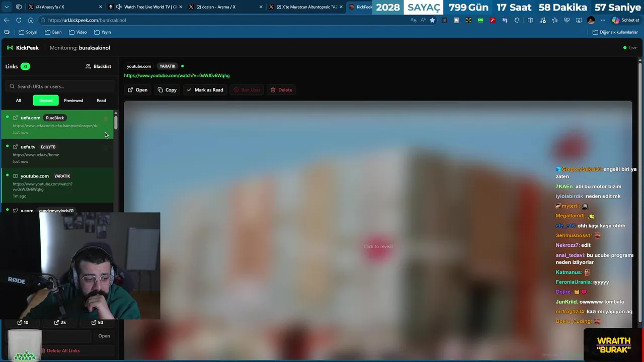Image resolution: width=644 pixels, height=362 pixels.
Task: Click the video icon beside youtube.com in list
Action: (x=15, y=176)
